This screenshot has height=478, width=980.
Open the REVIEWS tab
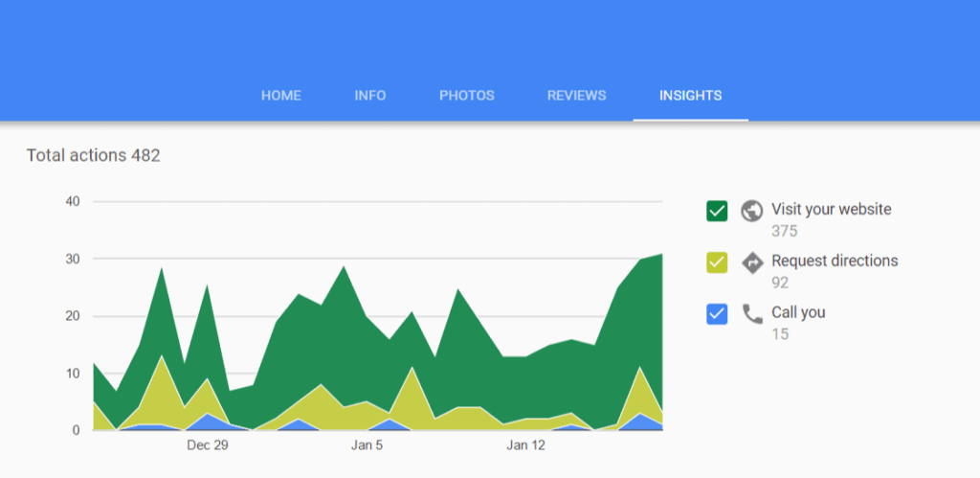576,96
